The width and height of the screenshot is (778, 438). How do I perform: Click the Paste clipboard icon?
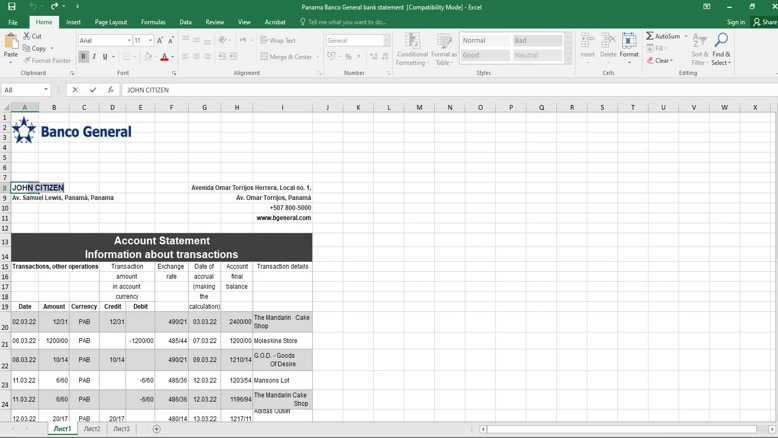coord(11,45)
